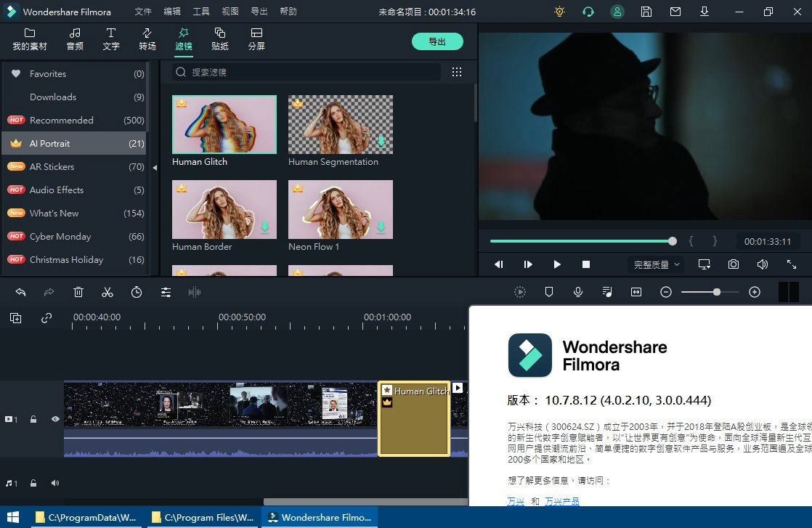Screen dimensions: 812x528
Task: Click the Human Glitch filter thumbnail
Action: pyautogui.click(x=224, y=123)
